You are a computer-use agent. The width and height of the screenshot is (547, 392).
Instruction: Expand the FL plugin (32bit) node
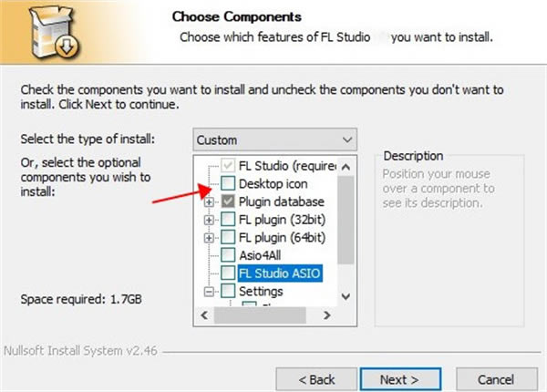click(x=210, y=220)
